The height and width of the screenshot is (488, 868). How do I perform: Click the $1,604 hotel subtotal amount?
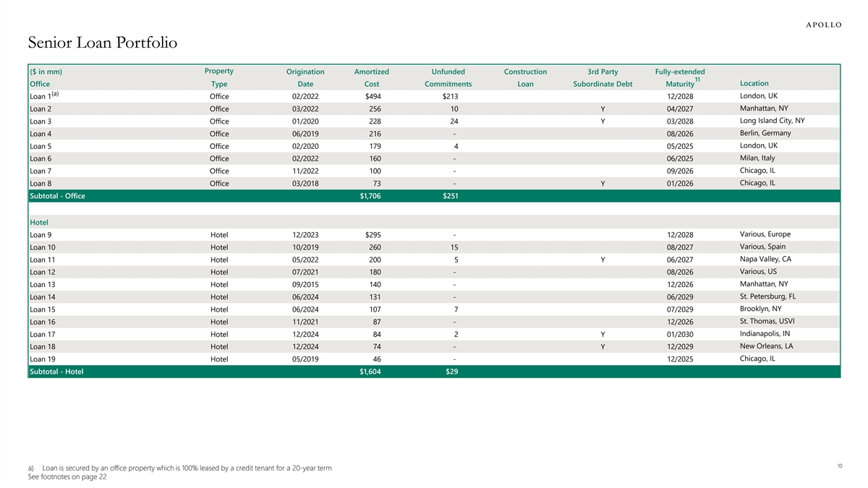tap(370, 372)
